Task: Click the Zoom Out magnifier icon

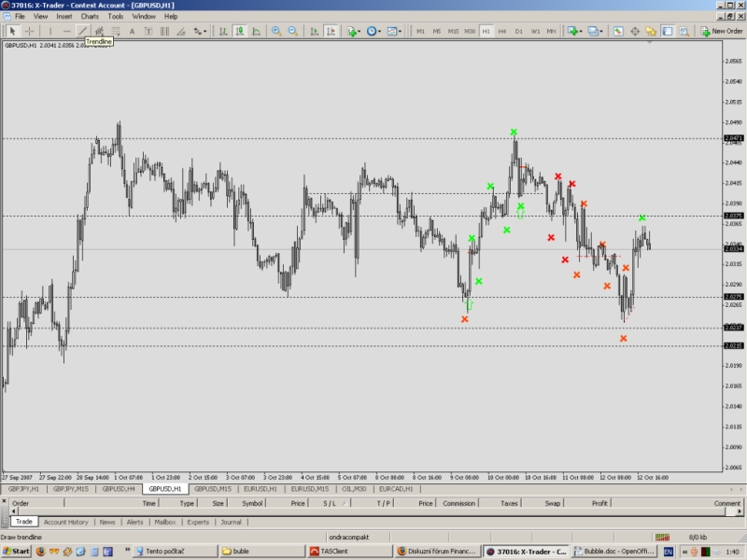Action: coord(292,31)
